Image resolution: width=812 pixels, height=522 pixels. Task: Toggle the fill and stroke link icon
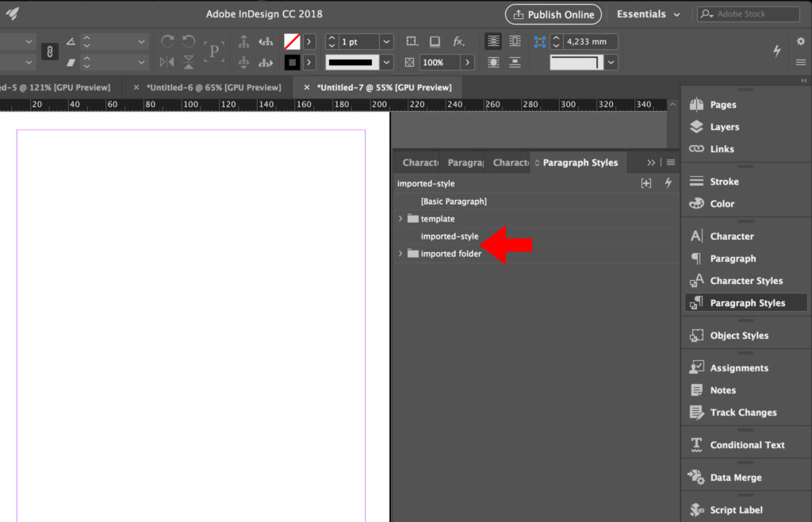tap(49, 51)
